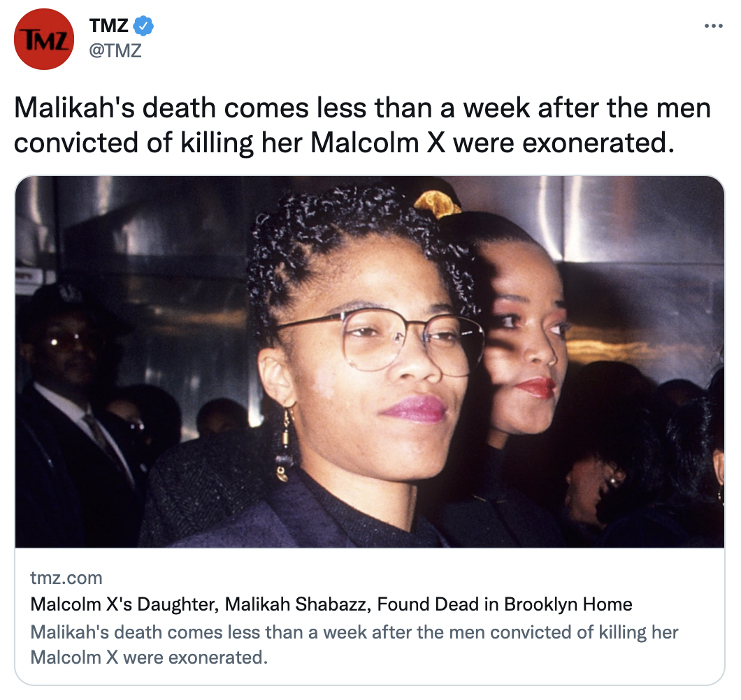Click the tmz.com domain label
This screenshot has width=741, height=700.
[66, 578]
